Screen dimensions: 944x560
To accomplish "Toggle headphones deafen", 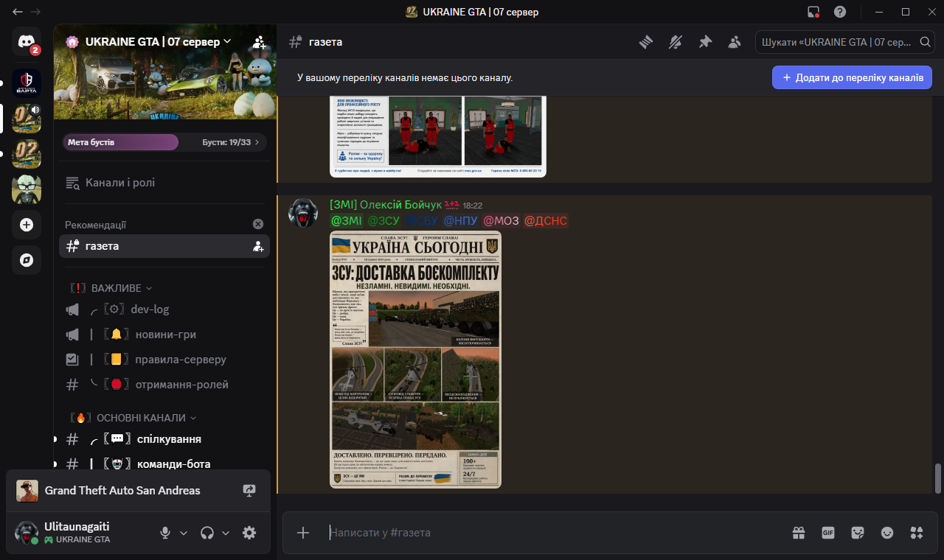I will click(x=208, y=533).
